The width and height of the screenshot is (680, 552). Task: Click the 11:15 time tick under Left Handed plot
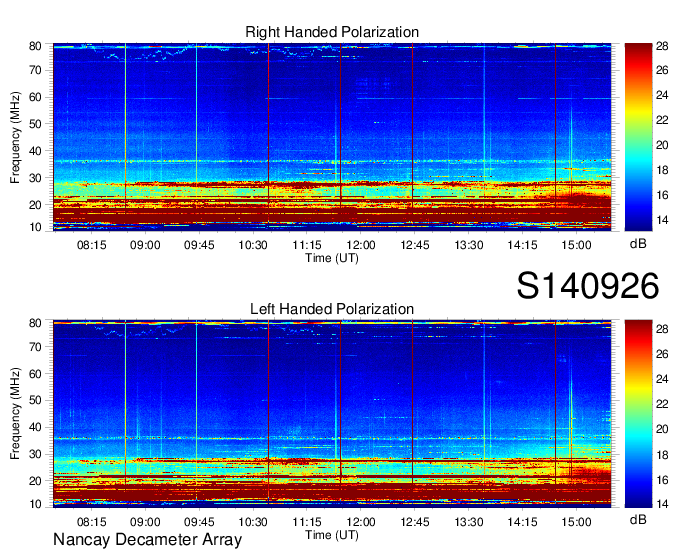pyautogui.click(x=307, y=522)
